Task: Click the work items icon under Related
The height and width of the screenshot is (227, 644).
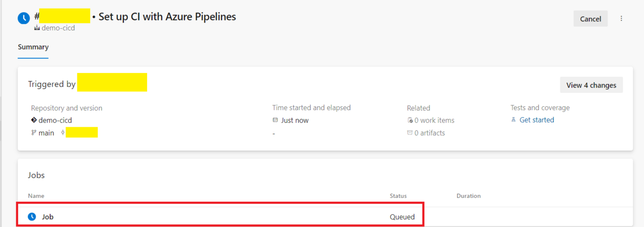Action: coord(409,120)
